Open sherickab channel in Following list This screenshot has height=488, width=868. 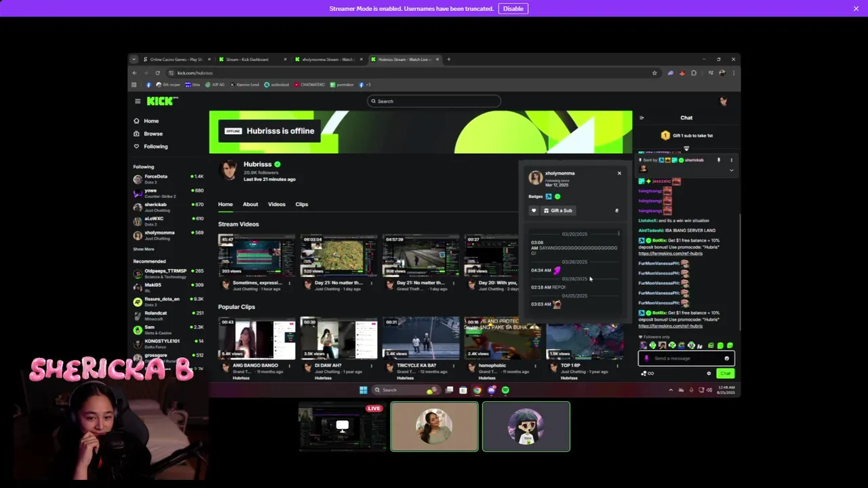coord(168,207)
